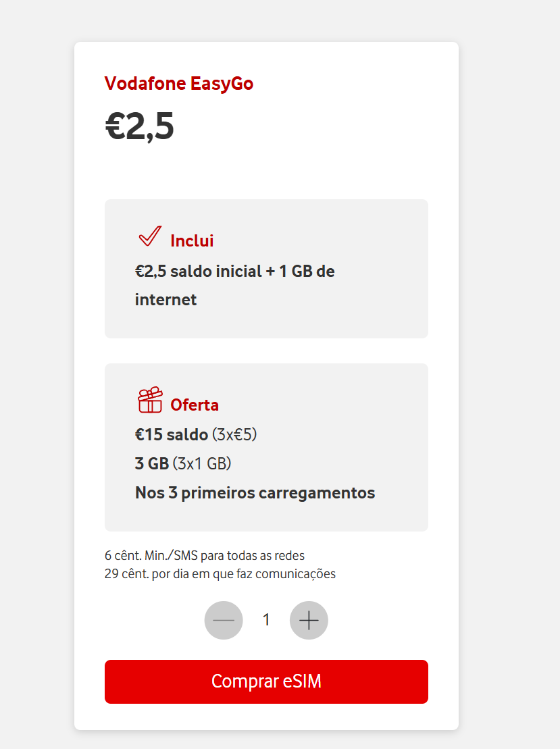Select the Vodafone EasyGo plan title
This screenshot has height=749, width=560.
[179, 84]
